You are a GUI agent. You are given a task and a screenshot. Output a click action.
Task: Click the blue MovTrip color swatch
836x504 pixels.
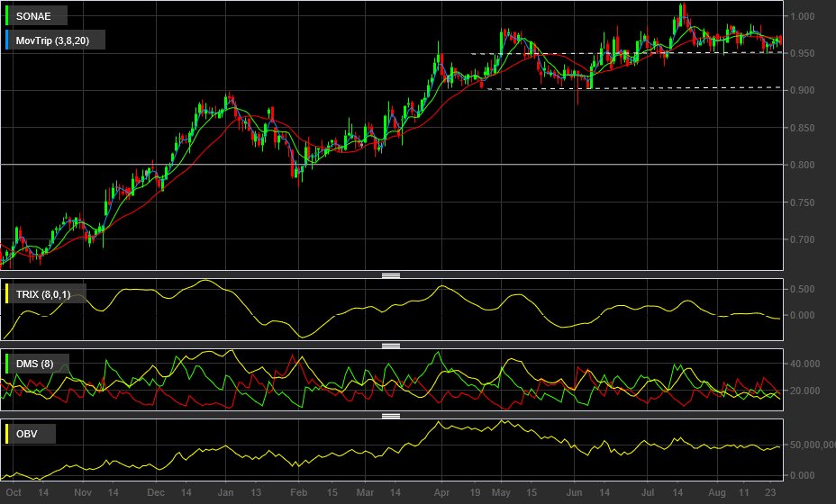(7, 40)
